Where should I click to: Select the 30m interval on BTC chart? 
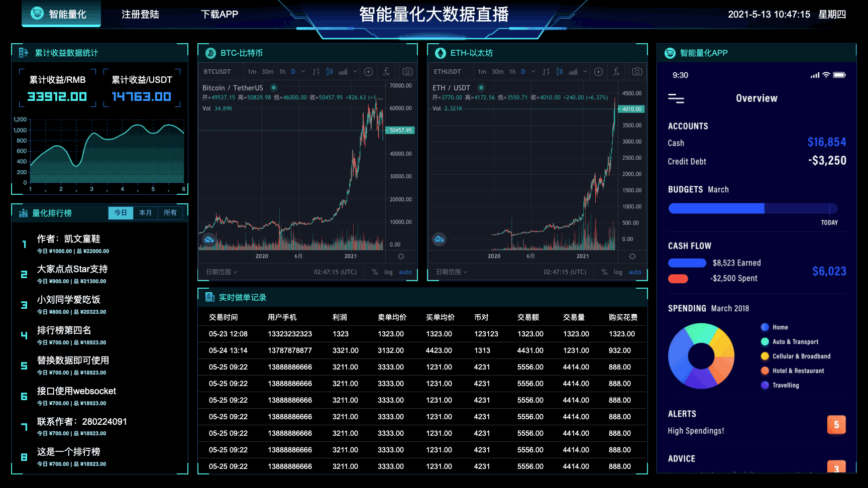tap(267, 72)
